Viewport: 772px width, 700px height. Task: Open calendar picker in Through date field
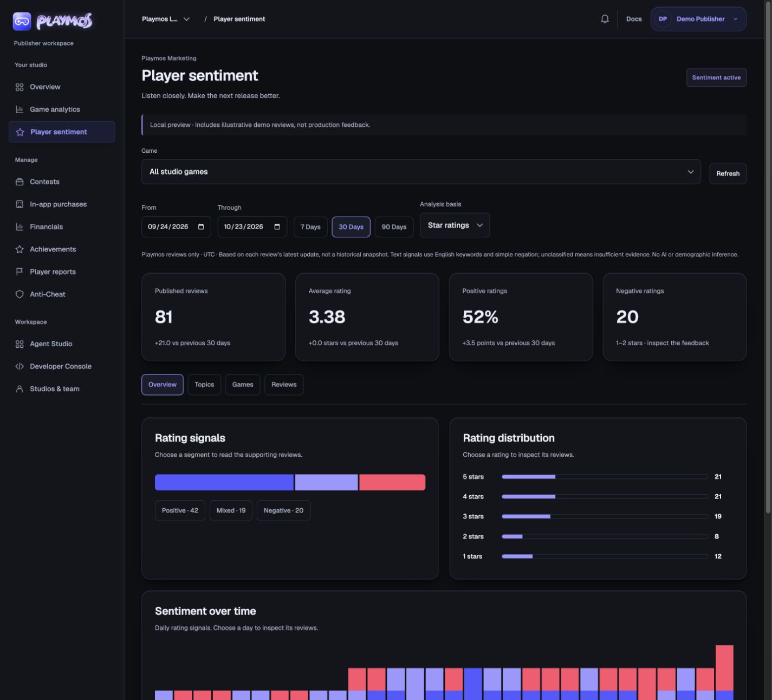coord(277,227)
